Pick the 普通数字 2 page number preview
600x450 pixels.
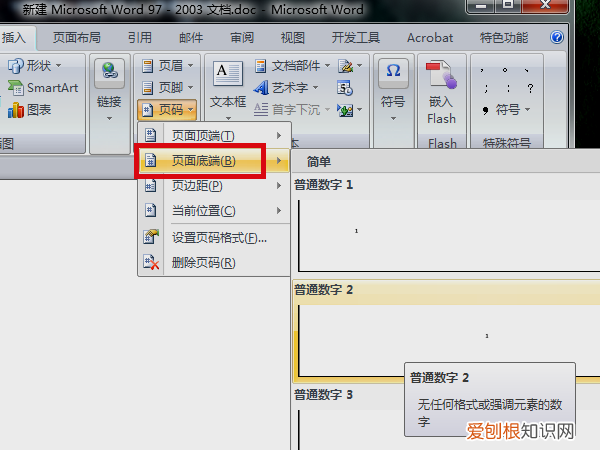coord(446,331)
